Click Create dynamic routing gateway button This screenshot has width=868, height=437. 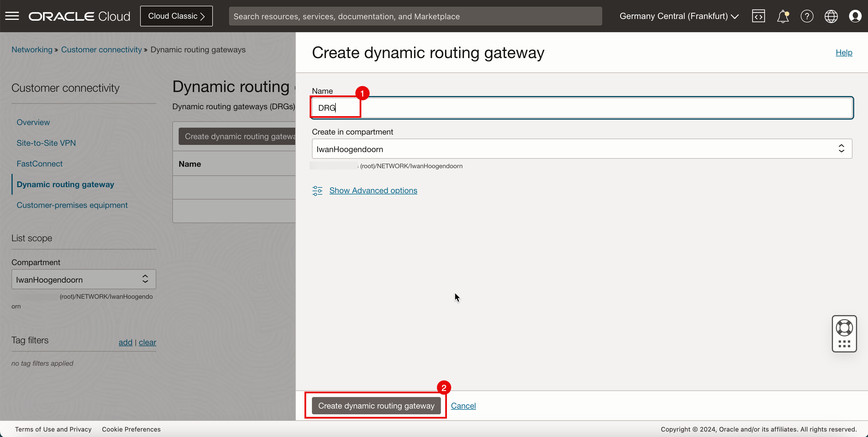pyautogui.click(x=376, y=405)
